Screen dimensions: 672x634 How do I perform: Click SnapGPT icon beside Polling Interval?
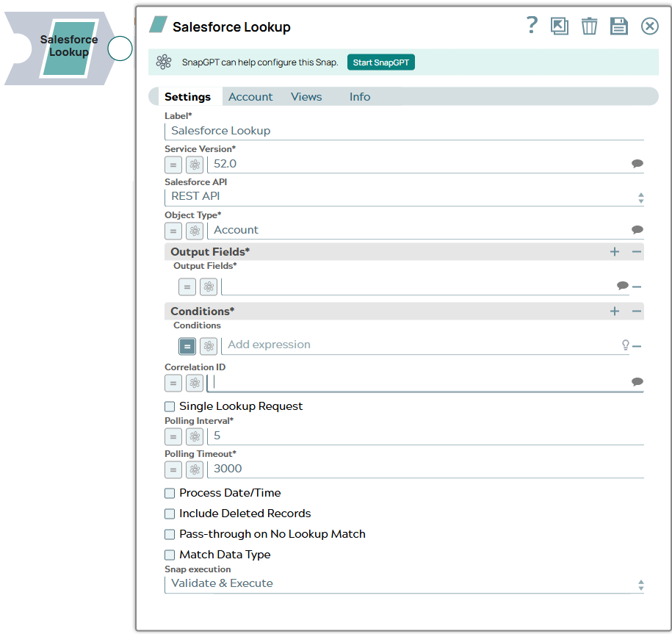195,437
